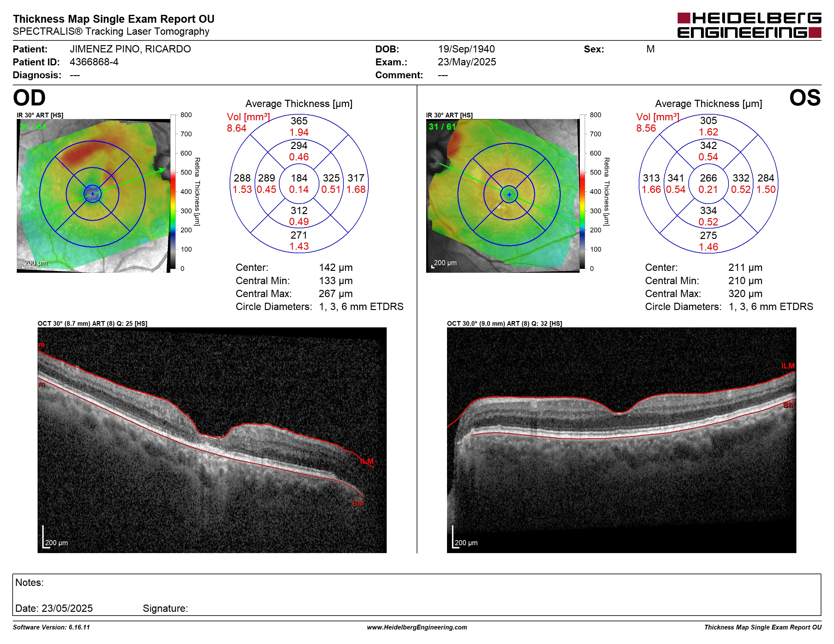Click OS outer left value 313
The image size is (834, 644).
651,178
